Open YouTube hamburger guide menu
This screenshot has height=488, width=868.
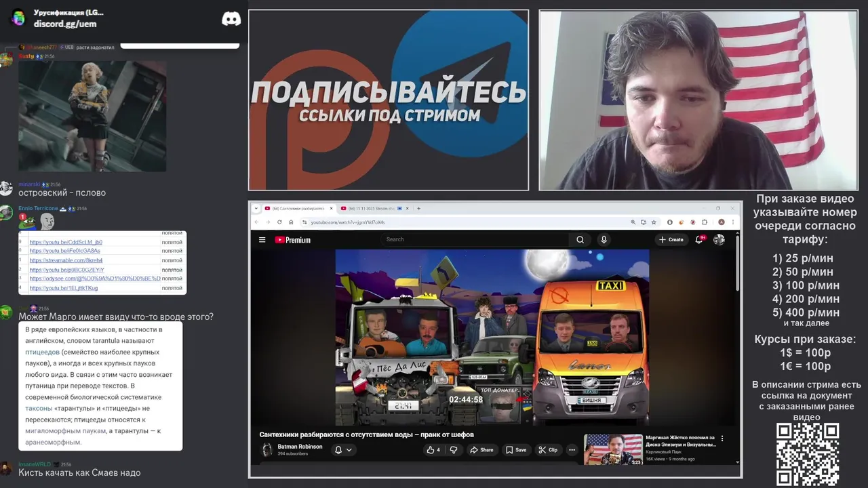click(262, 239)
